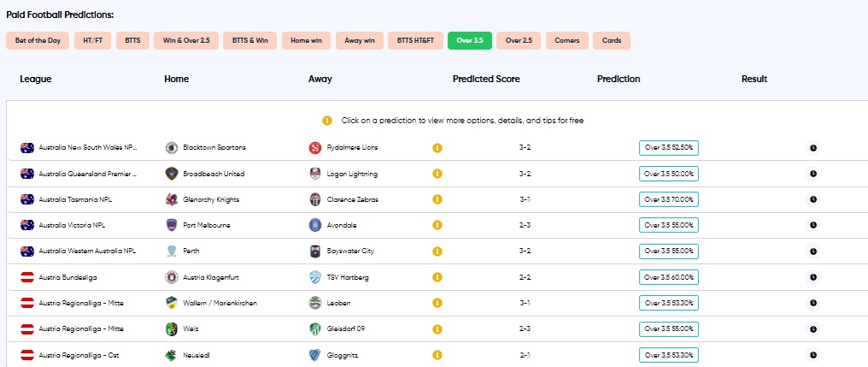Click the Predicted Score column header
This screenshot has width=868, height=367.
click(x=486, y=79)
